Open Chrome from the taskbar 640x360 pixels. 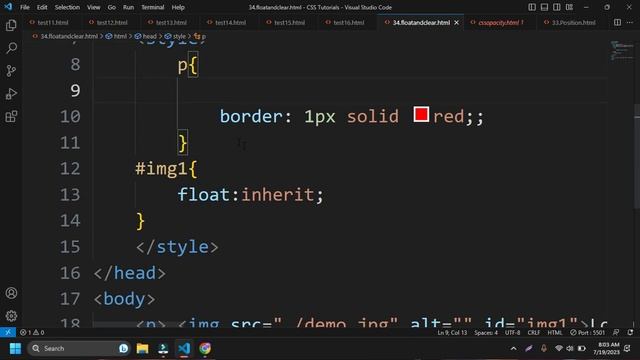coord(205,349)
